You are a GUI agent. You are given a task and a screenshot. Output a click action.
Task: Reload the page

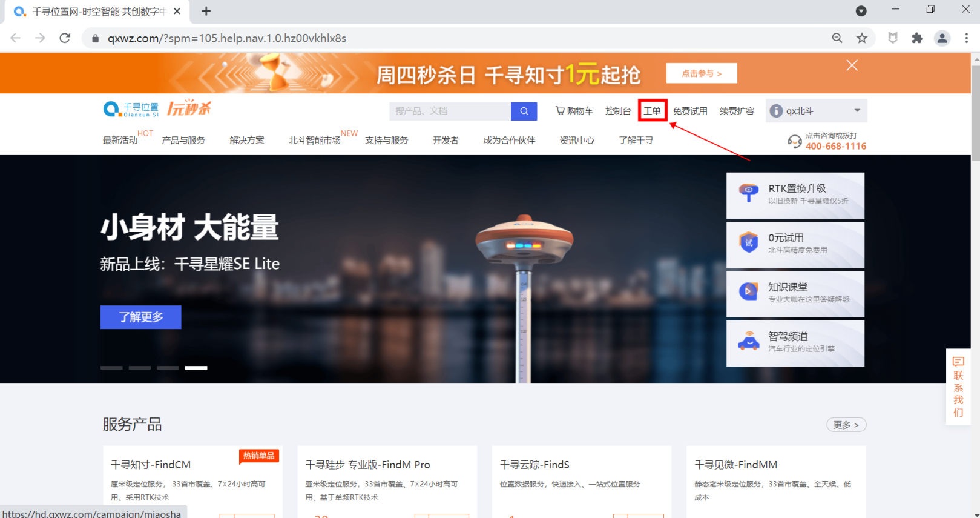tap(65, 38)
